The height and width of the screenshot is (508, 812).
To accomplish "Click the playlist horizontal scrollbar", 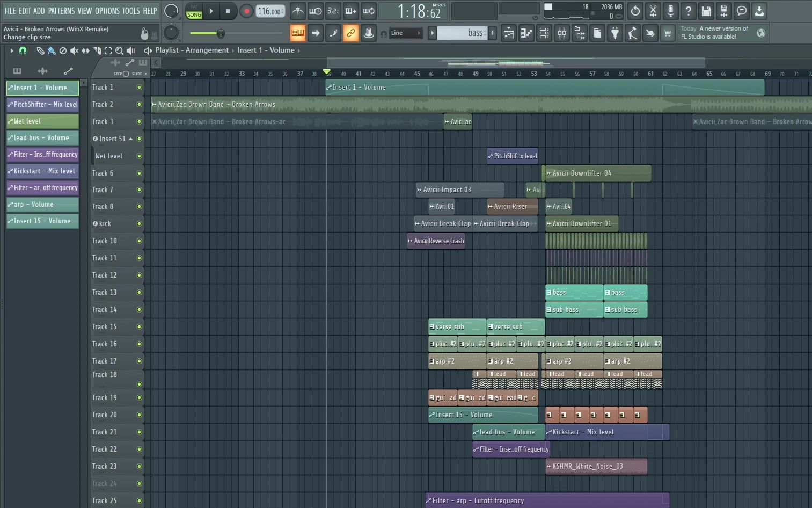I will point(516,63).
